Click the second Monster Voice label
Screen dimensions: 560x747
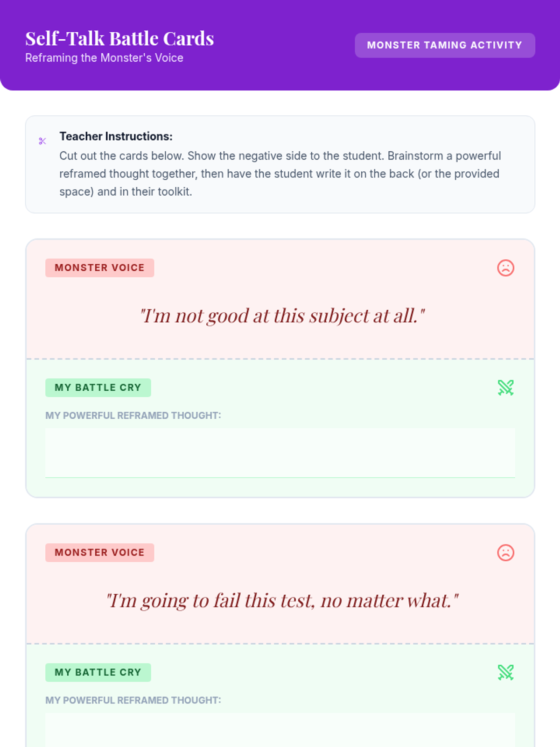pos(99,553)
